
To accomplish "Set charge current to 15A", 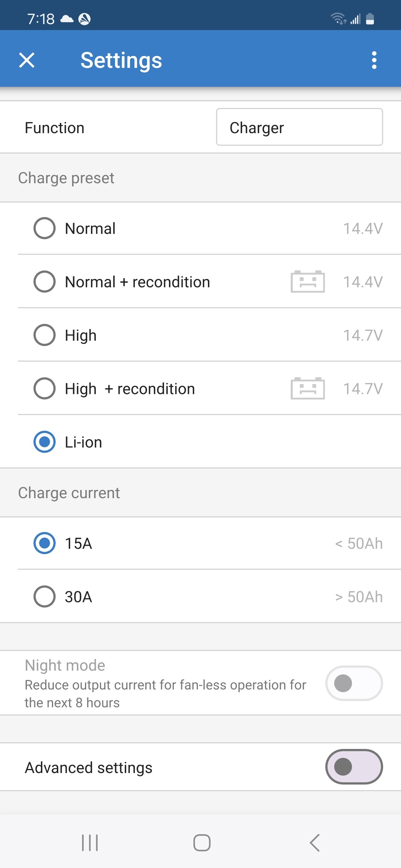I will click(x=45, y=543).
